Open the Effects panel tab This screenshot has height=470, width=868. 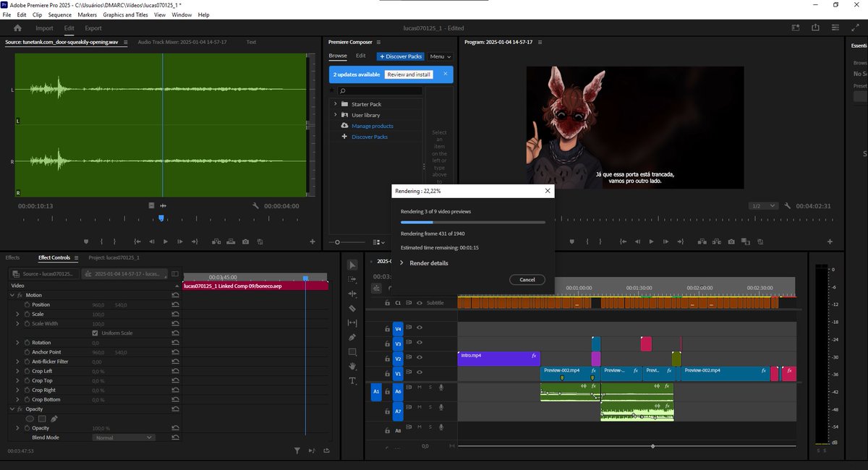pyautogui.click(x=12, y=257)
